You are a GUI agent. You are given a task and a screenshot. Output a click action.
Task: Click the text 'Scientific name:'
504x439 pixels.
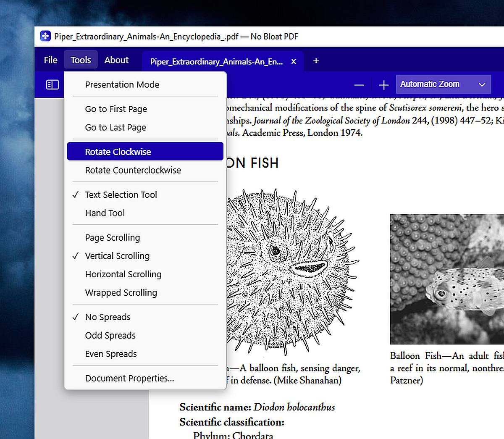215,407
